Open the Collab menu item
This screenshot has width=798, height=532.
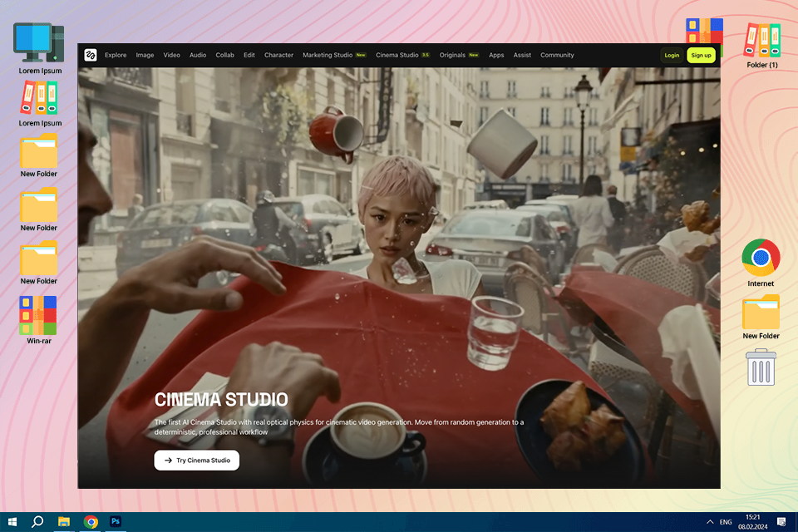click(x=224, y=55)
